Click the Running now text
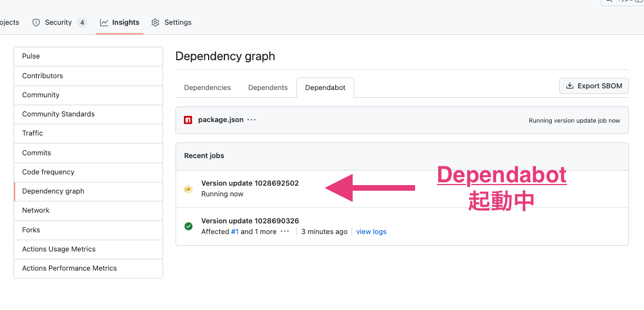The height and width of the screenshot is (310, 644). coord(222,194)
